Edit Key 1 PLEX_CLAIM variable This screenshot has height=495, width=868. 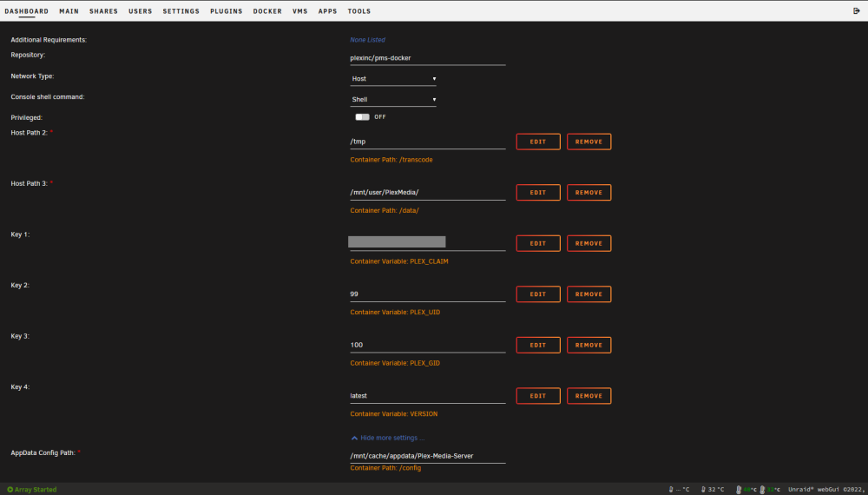coord(538,244)
